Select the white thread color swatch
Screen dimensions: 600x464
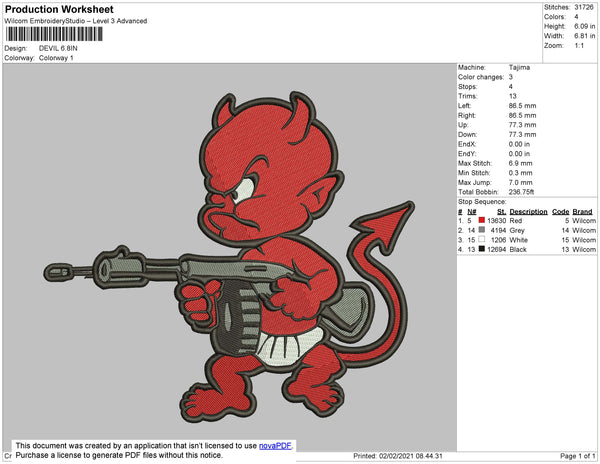click(482, 239)
